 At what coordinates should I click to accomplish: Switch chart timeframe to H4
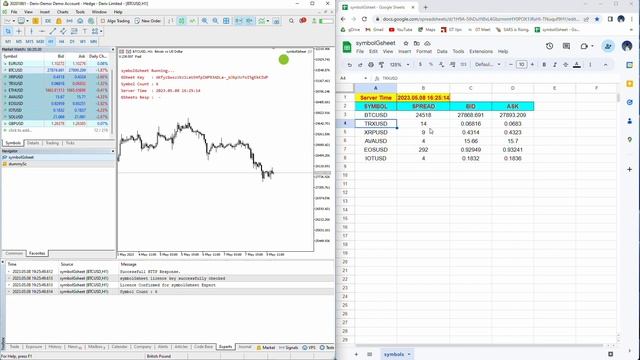(61, 42)
